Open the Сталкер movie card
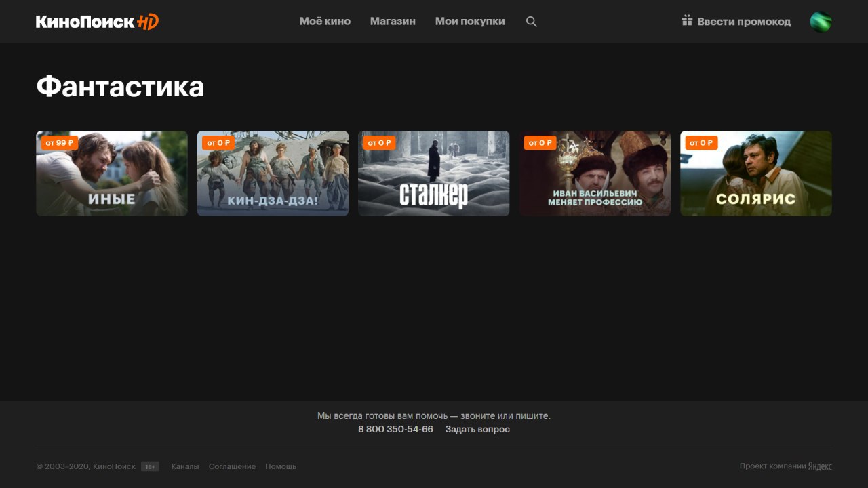 (434, 174)
